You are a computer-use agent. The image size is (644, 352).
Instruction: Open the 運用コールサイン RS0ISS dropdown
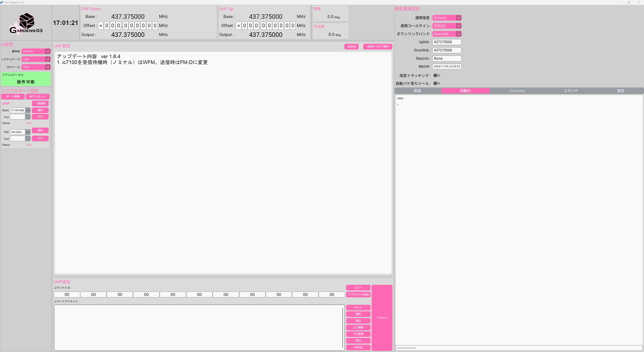[447, 26]
